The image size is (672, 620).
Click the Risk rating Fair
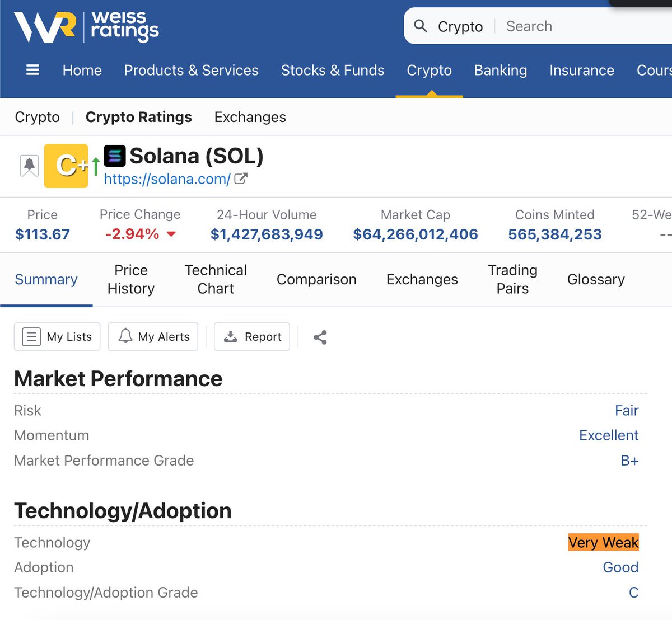pos(627,411)
